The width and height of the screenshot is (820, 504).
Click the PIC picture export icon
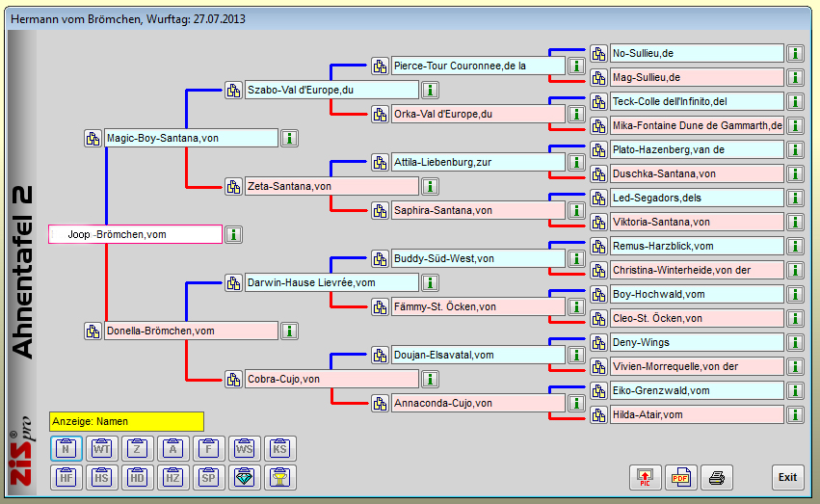pyautogui.click(x=645, y=477)
